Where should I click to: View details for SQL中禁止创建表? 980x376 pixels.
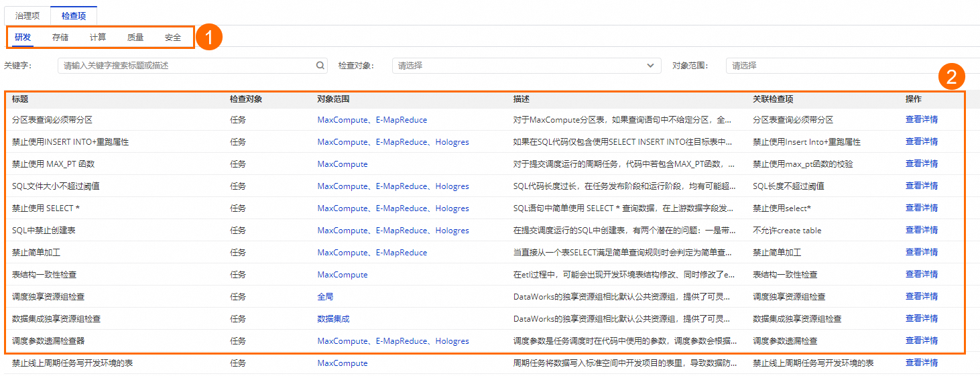[922, 230]
